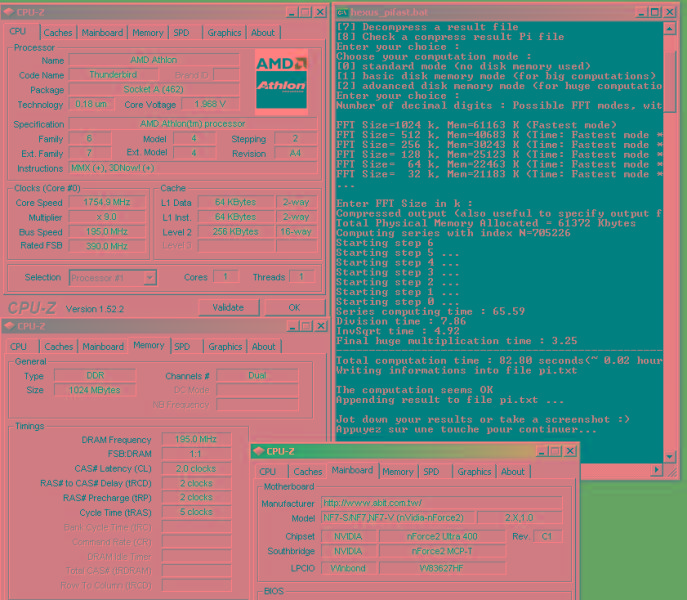Minimize the mainboard CPU-Z window
The height and width of the screenshot is (600, 687).
pyautogui.click(x=542, y=451)
